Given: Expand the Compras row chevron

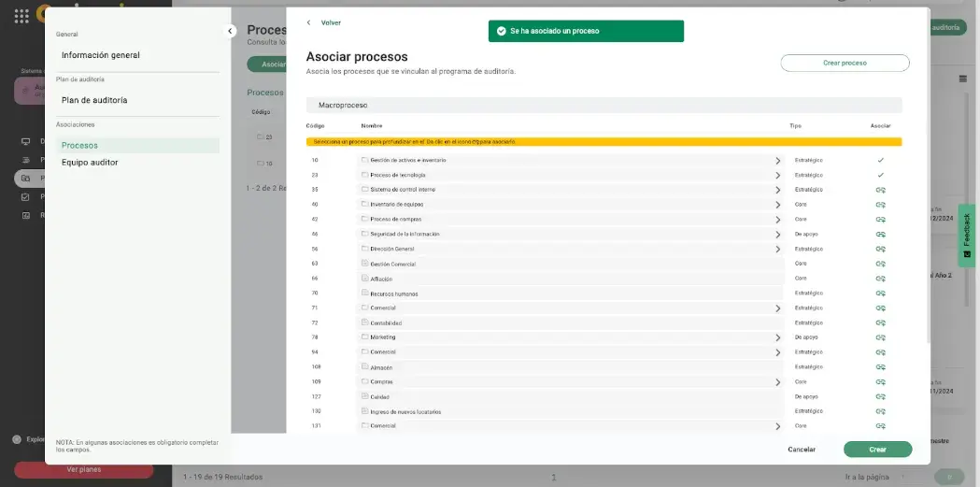Looking at the screenshot, I should point(777,382).
